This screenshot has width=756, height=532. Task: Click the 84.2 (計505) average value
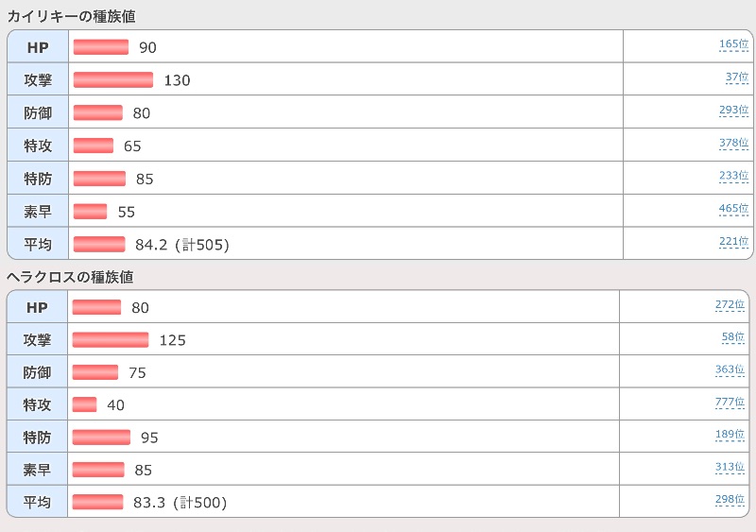pyautogui.click(x=182, y=246)
